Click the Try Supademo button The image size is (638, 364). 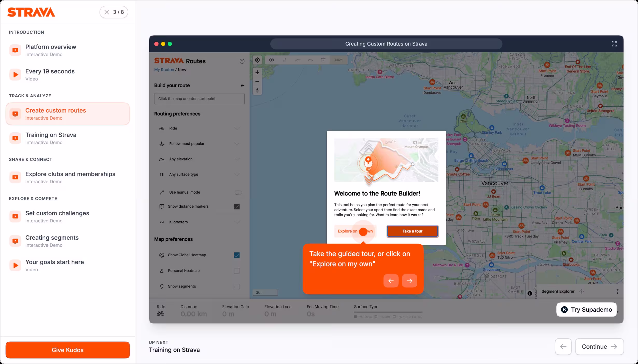(586, 310)
